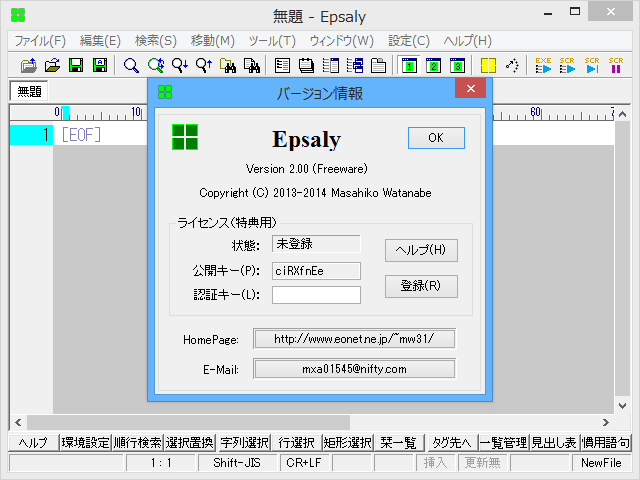Click the open file folder icon
Image resolution: width=640 pixels, height=480 pixels.
29,65
